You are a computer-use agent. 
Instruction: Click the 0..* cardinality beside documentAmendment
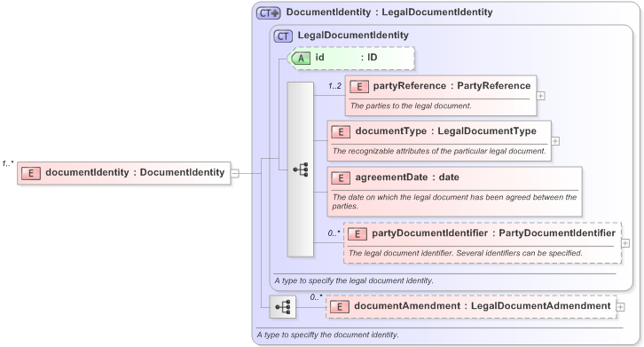(x=317, y=297)
